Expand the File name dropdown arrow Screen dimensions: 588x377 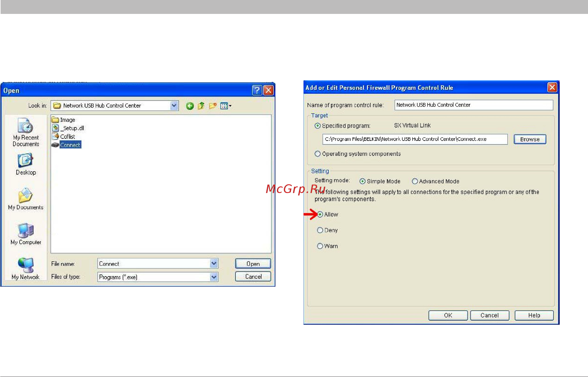click(214, 263)
